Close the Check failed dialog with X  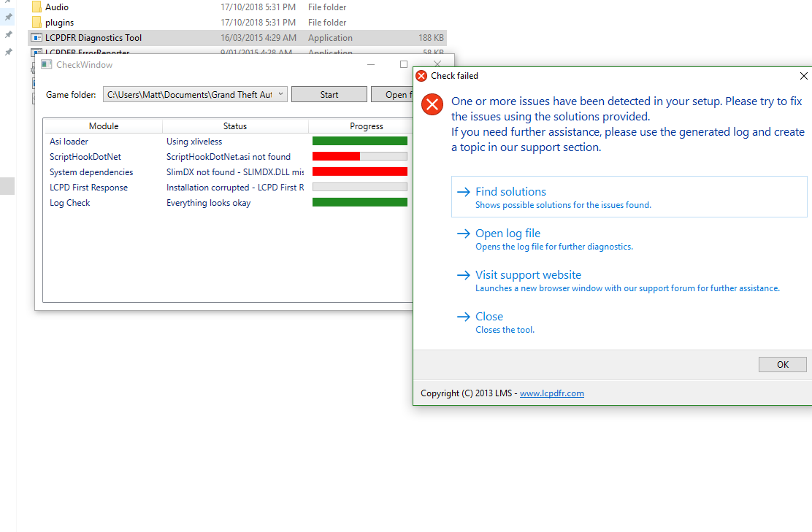pos(803,76)
